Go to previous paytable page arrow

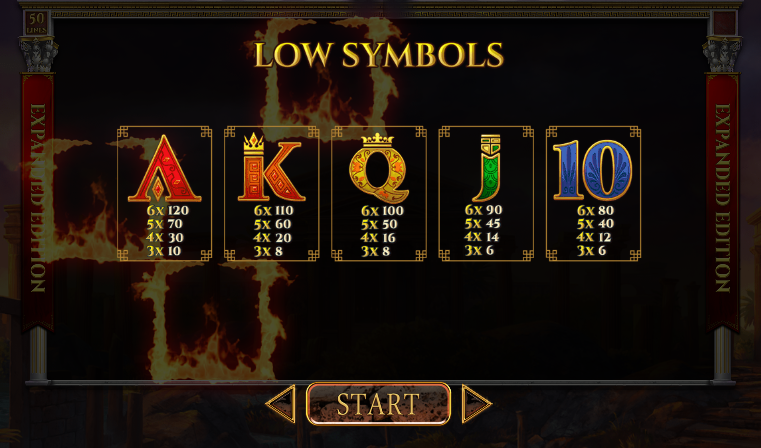coord(281,403)
